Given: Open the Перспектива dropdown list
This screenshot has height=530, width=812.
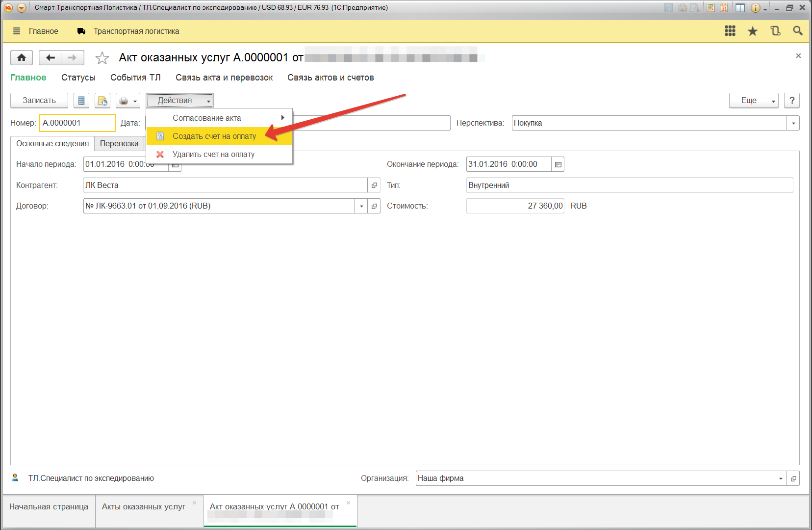Looking at the screenshot, I should click(x=793, y=123).
